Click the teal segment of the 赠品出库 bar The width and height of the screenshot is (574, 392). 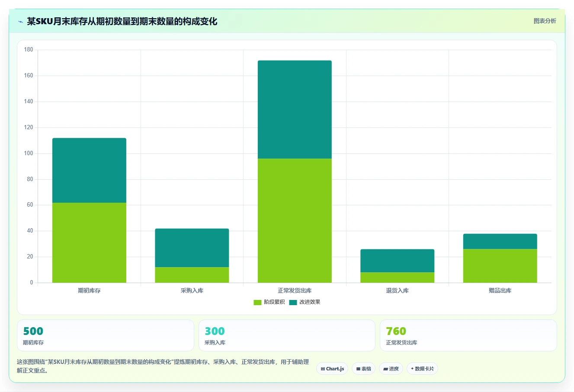click(500, 241)
